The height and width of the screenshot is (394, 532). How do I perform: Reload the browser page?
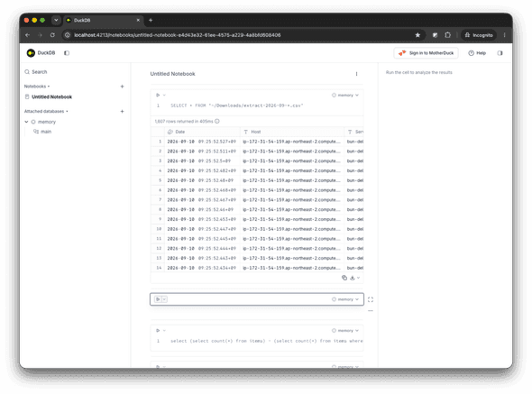point(52,35)
